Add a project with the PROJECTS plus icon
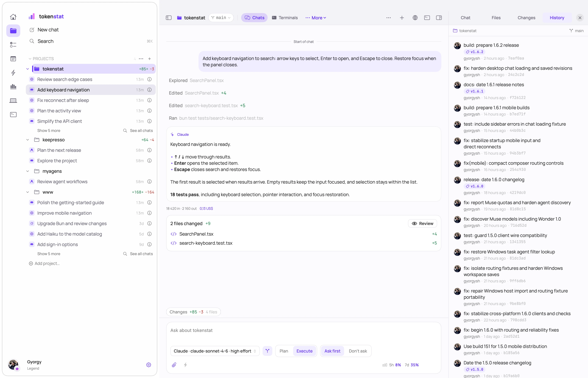Image resolution: width=588 pixels, height=378 pixels. 149,59
